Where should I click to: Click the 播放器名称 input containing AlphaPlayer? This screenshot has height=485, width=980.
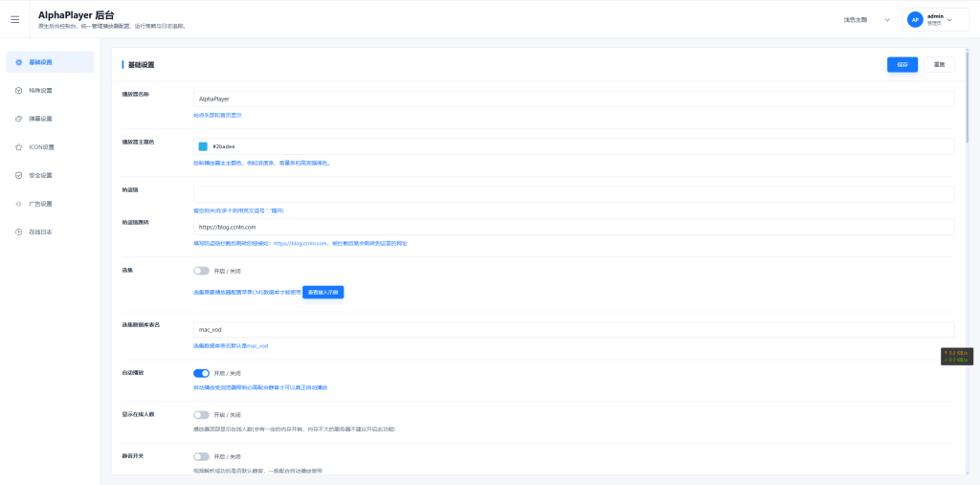point(574,99)
